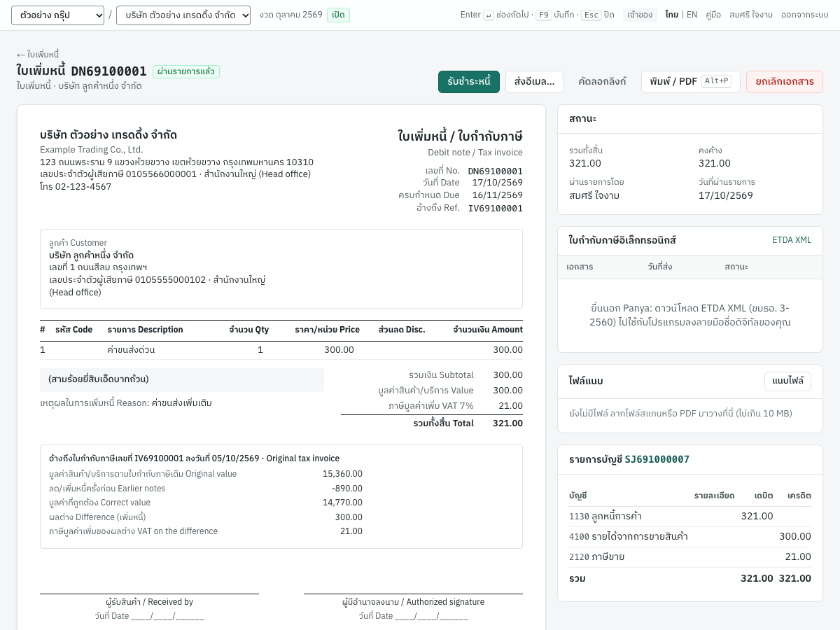Click the ภาษีมูลค่าเพิ่ม VAT 7% label

[431, 406]
